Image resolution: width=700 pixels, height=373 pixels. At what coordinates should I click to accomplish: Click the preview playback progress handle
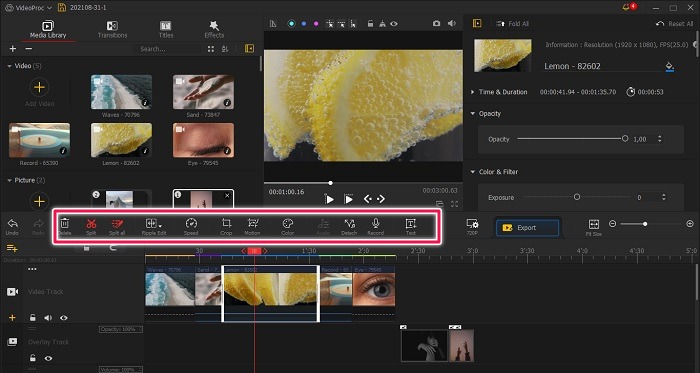(330, 183)
